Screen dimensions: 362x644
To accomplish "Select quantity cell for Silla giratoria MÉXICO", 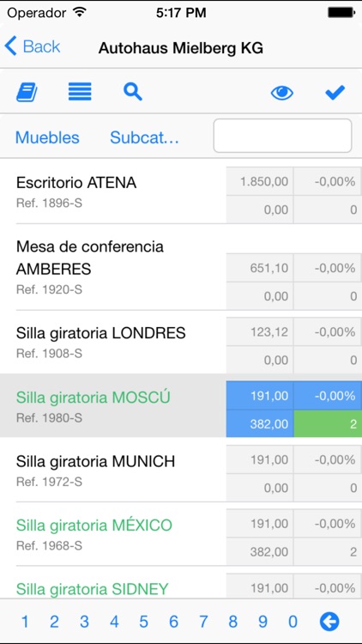I will pos(328,551).
